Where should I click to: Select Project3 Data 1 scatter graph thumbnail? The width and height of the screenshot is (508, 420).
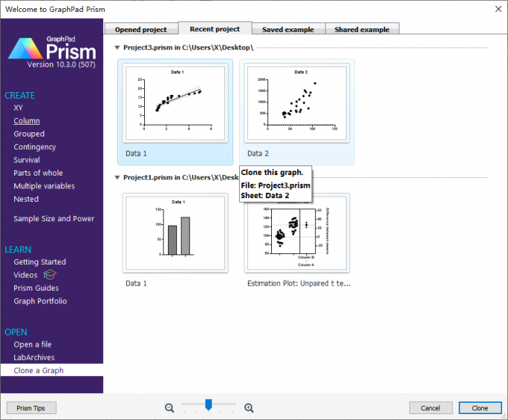[176, 103]
